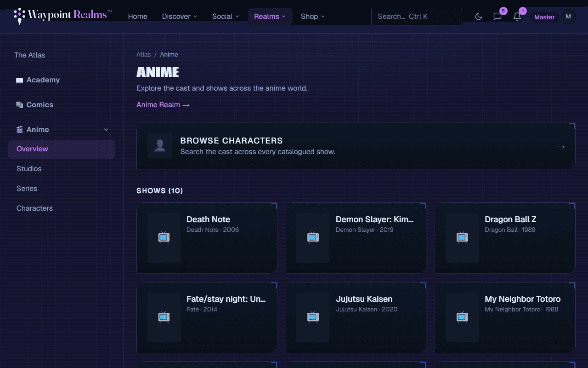Click the TV icon on Fate/stay night card

pos(164,317)
